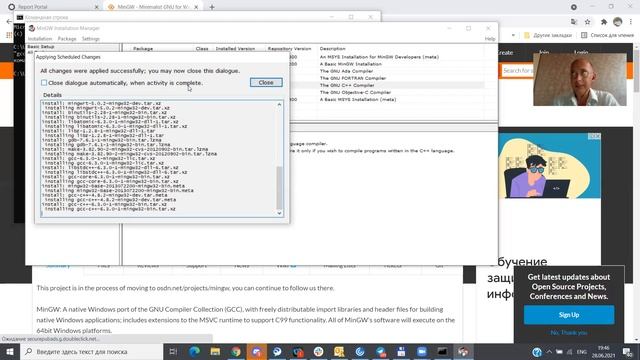Viewport: 640px width, 360px height.
Task: Click the Details log scrollbar thumb
Action: tap(279, 188)
